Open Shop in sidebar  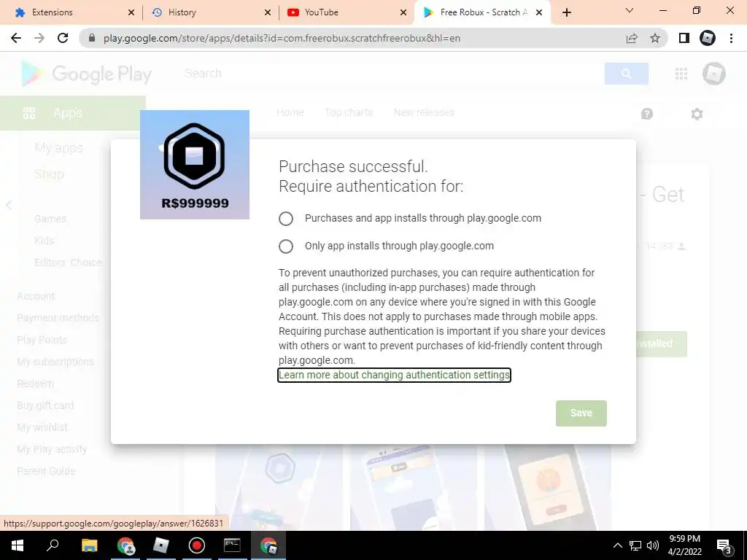point(49,174)
